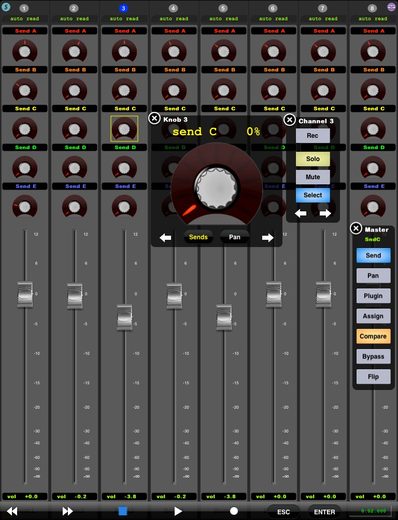Image resolution: width=398 pixels, height=520 pixels.
Task: Open channel 5 'auto read' automation mode
Action: coord(224,19)
